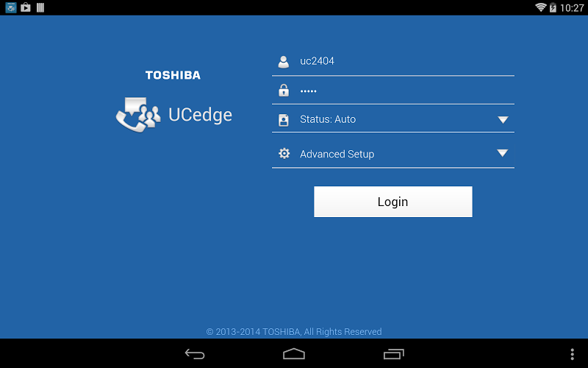Click the Advanced Setup disclosure triangle

[503, 153]
